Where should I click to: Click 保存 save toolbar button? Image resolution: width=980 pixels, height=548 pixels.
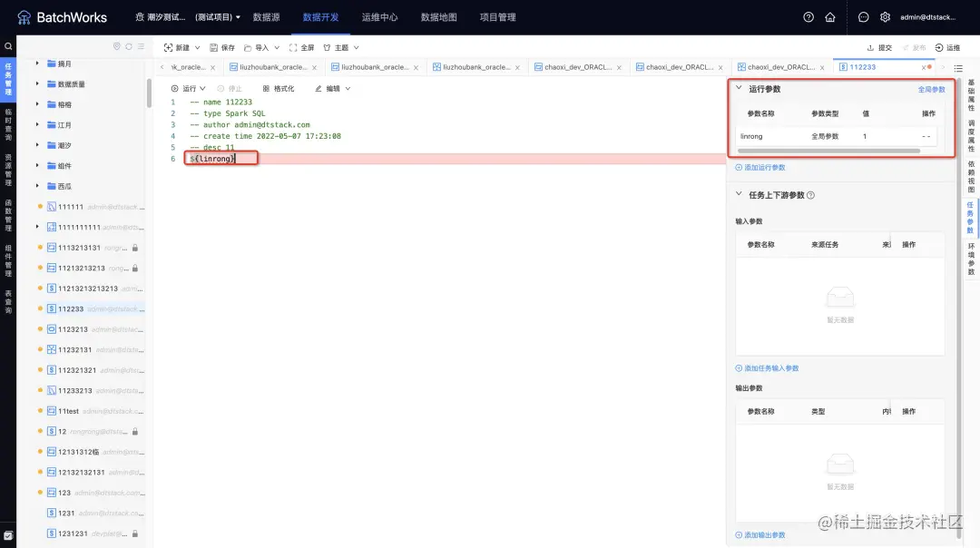222,47
